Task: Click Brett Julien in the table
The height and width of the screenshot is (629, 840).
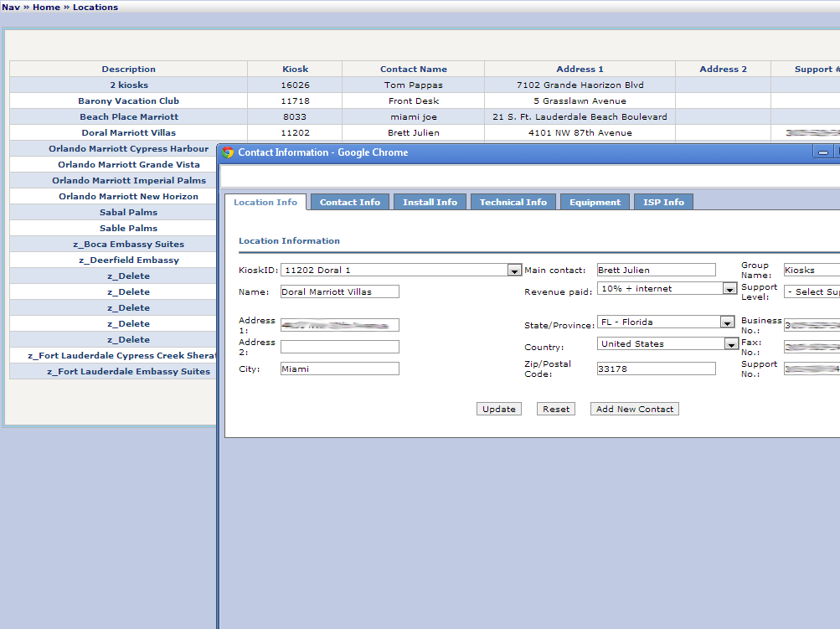Action: click(x=414, y=133)
